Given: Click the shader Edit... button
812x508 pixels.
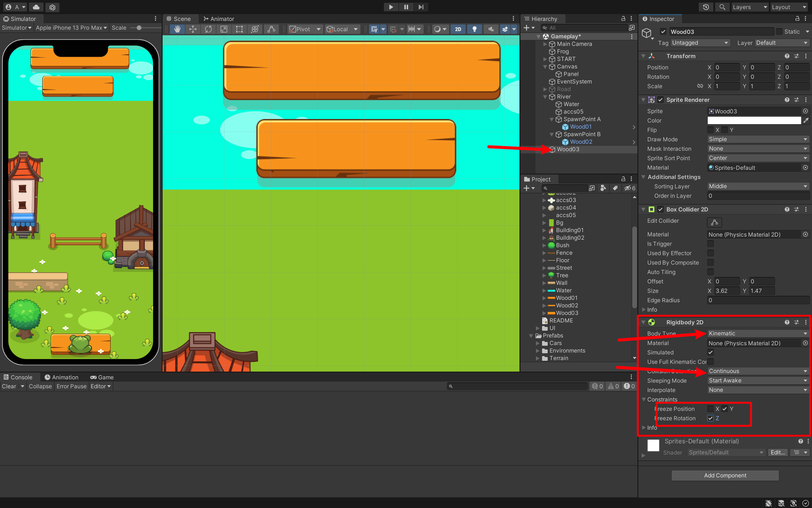Looking at the screenshot, I should point(777,452).
